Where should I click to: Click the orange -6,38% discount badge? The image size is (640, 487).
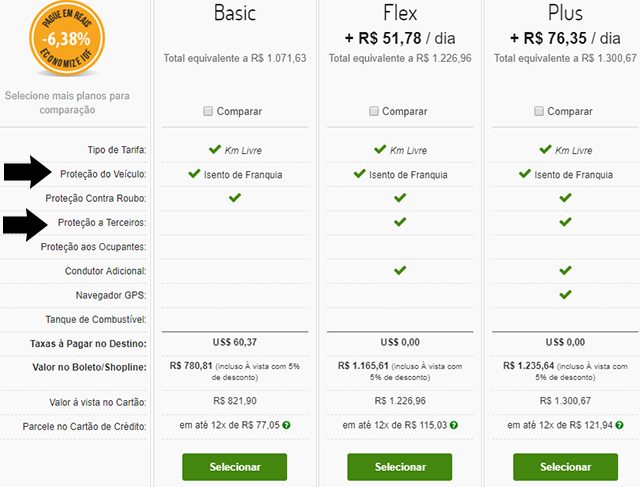[67, 38]
